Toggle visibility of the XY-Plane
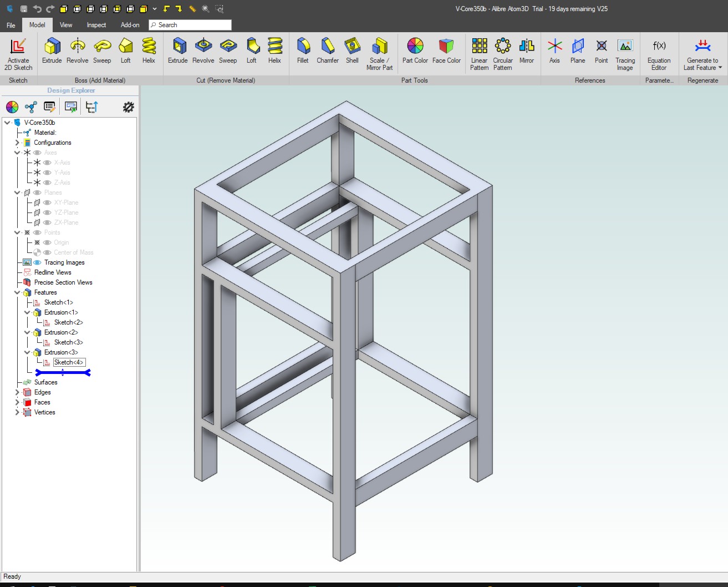Viewport: 728px width, 587px height. [47, 202]
